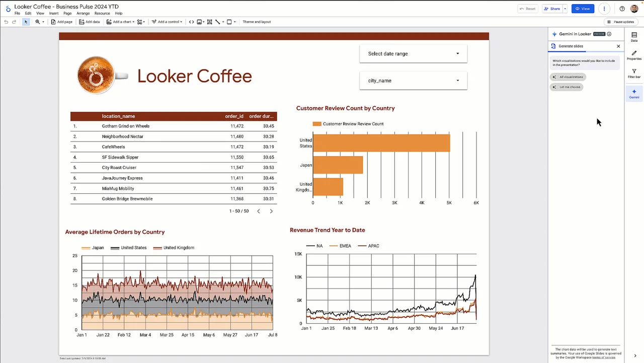The height and width of the screenshot is (363, 644).
Task: Open the Data side panel
Action: click(x=634, y=37)
